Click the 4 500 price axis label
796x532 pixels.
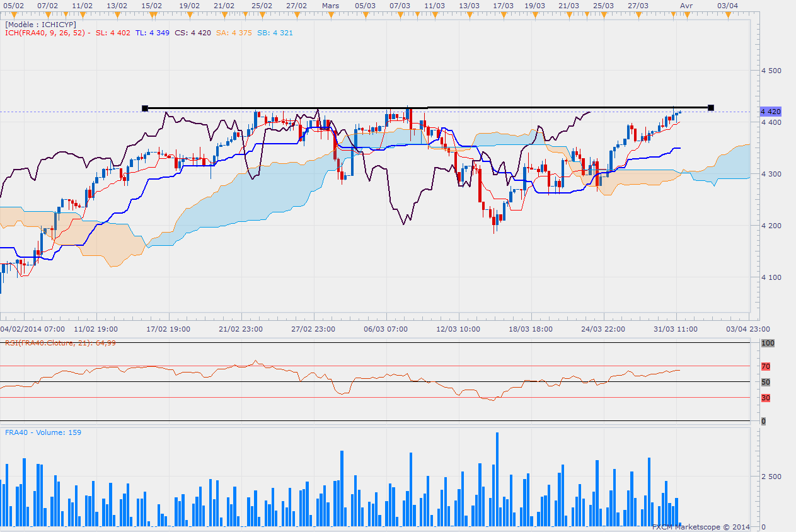point(771,71)
